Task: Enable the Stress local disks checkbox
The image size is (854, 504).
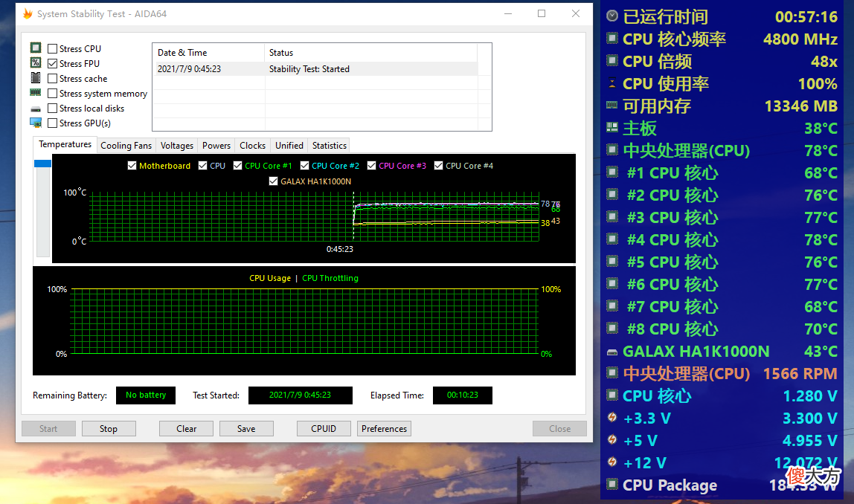Action: [x=52, y=109]
